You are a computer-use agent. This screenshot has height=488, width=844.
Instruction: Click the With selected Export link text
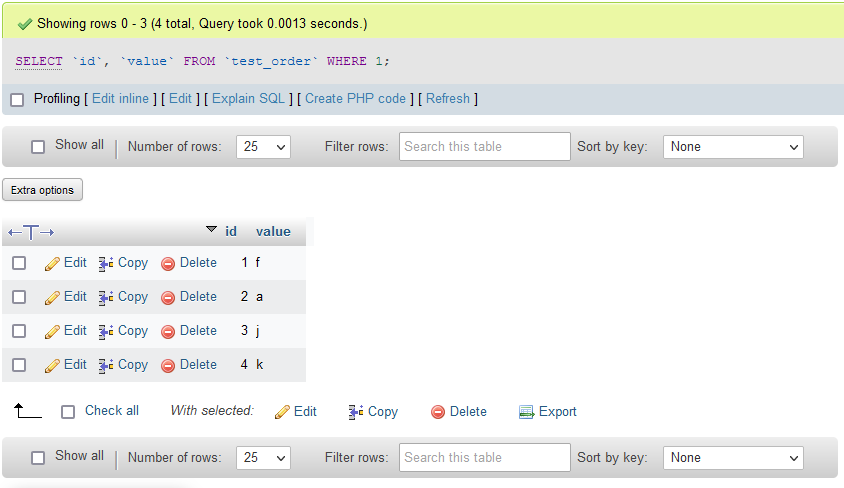558,412
